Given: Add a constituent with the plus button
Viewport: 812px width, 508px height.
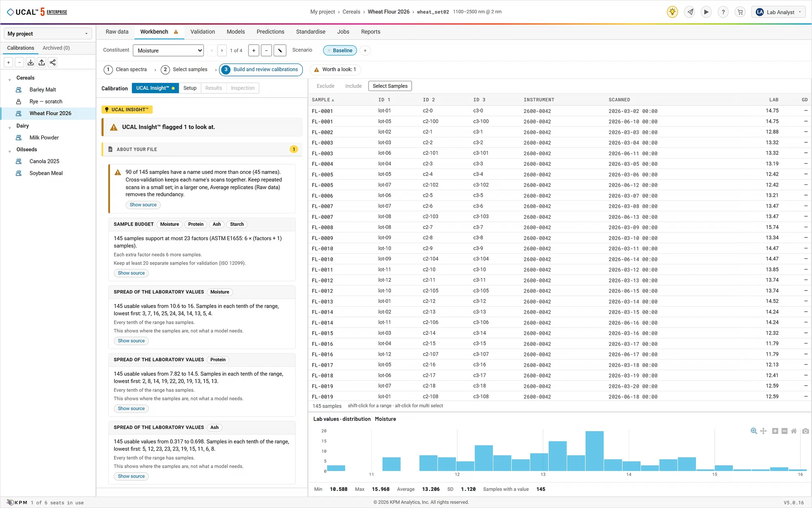Looking at the screenshot, I should 254,50.
